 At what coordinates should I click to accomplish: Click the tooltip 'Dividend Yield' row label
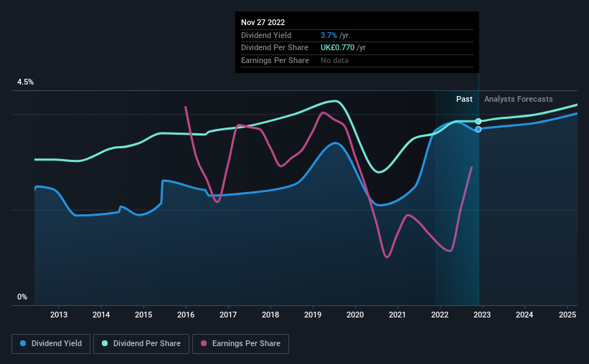[x=266, y=35]
